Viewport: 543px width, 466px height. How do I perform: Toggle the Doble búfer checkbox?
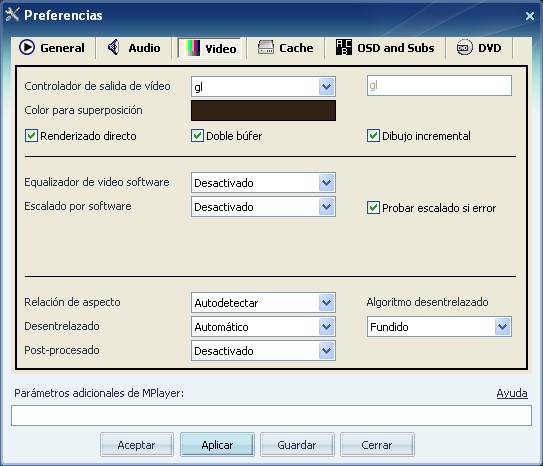(x=197, y=136)
